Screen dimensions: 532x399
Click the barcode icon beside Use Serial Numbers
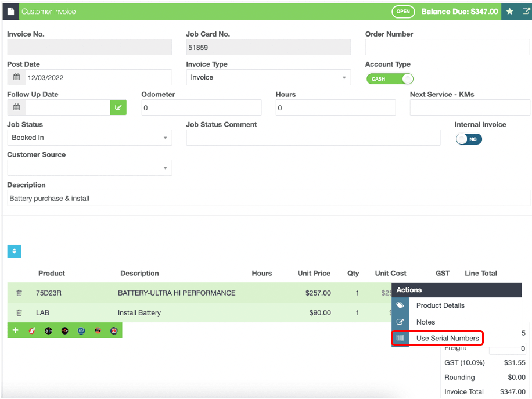(400, 338)
